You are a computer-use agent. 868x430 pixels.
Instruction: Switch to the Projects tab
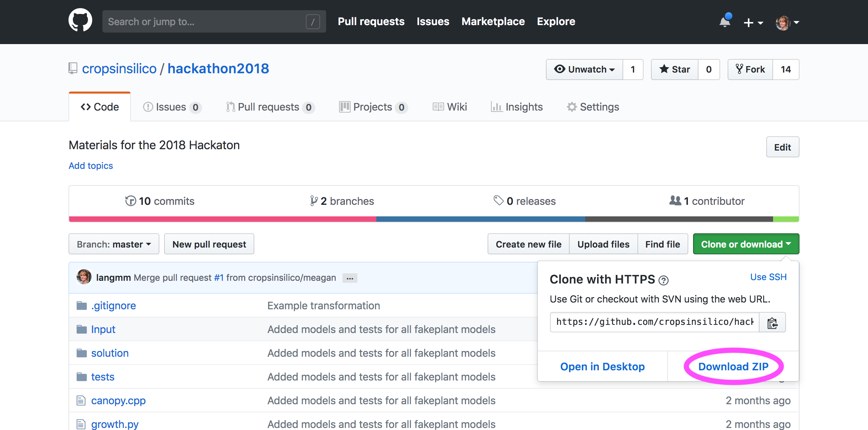(373, 107)
